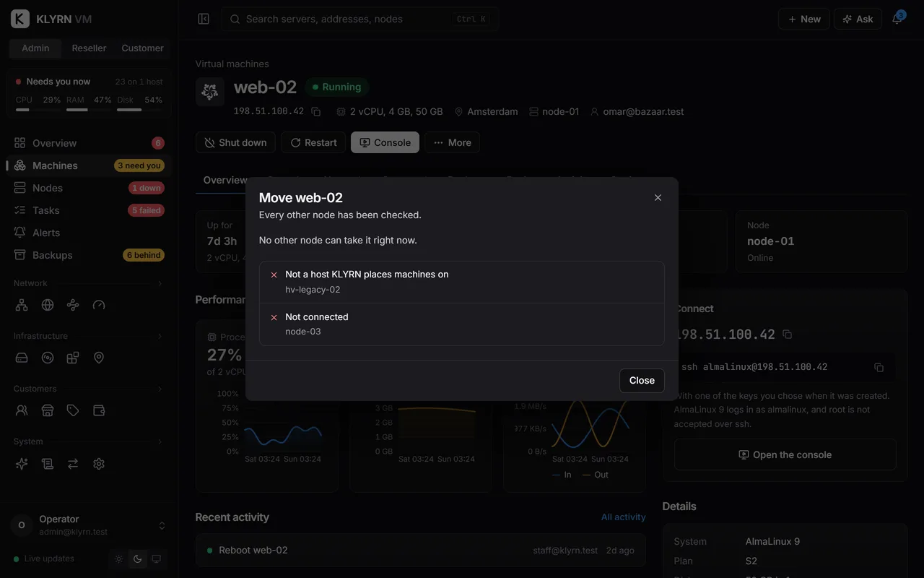Open the map pin icon under Infrastructure

click(99, 358)
